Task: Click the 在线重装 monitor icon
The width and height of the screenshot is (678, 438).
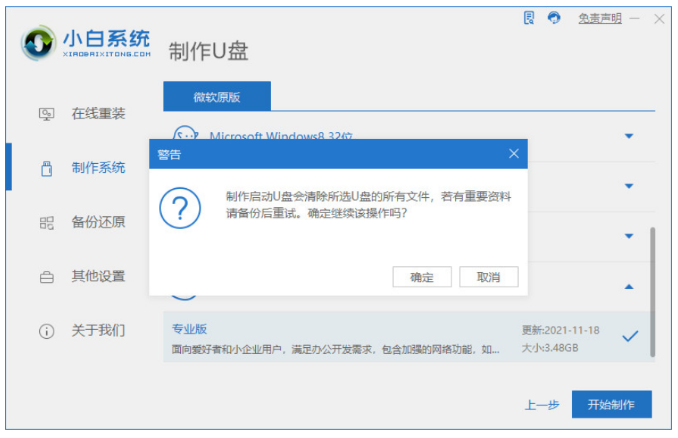Action: pyautogui.click(x=46, y=114)
